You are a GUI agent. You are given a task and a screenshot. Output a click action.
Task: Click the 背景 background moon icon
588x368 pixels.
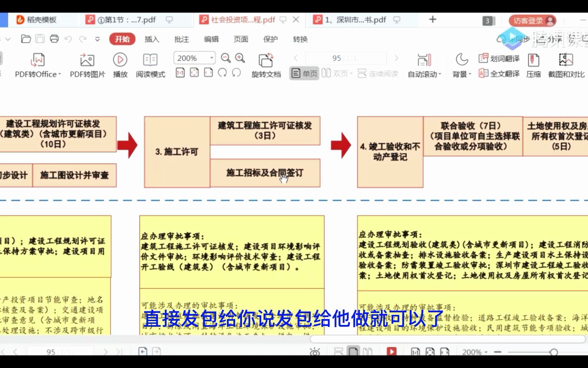pos(461,60)
